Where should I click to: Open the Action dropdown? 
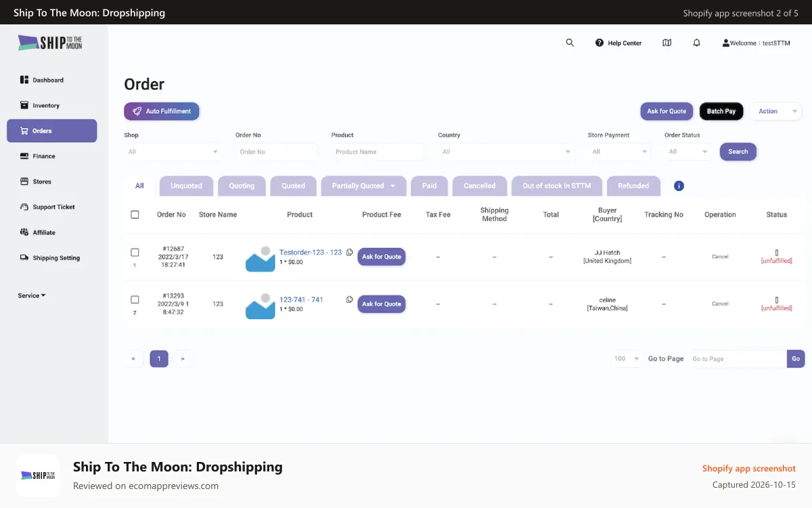point(775,111)
